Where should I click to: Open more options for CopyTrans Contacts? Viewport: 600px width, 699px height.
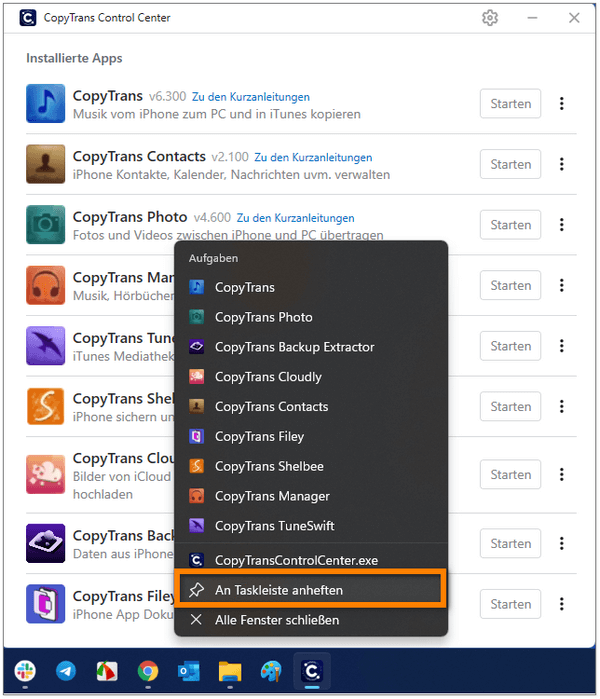[x=562, y=164]
